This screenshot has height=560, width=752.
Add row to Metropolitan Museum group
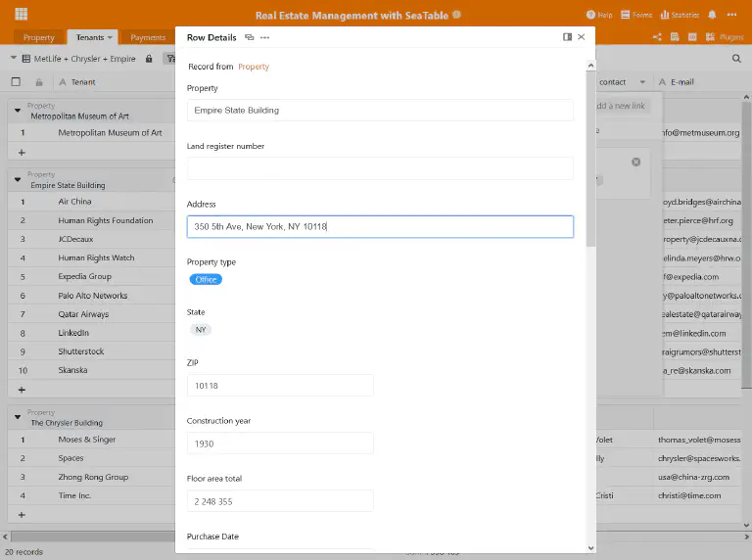(22, 153)
